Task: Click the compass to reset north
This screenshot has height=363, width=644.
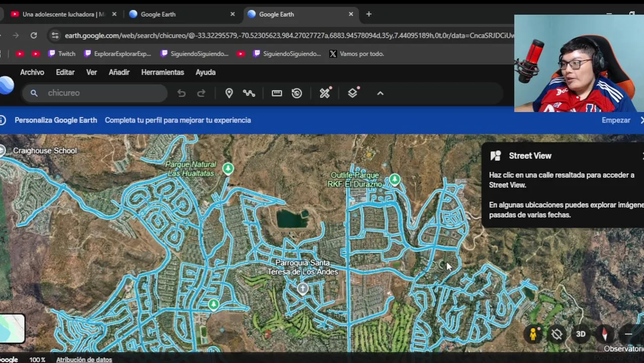Action: tap(605, 334)
